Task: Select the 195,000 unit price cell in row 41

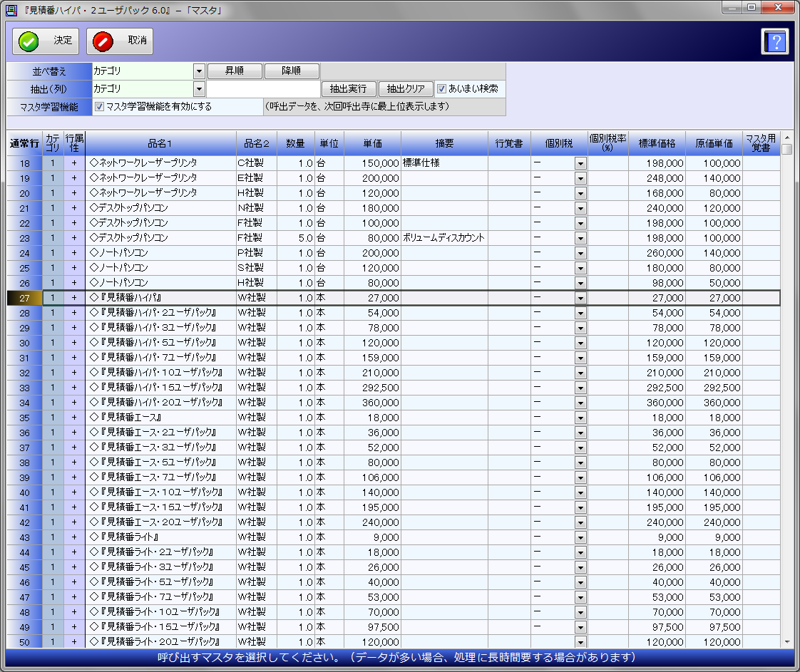Action: pyautogui.click(x=372, y=508)
